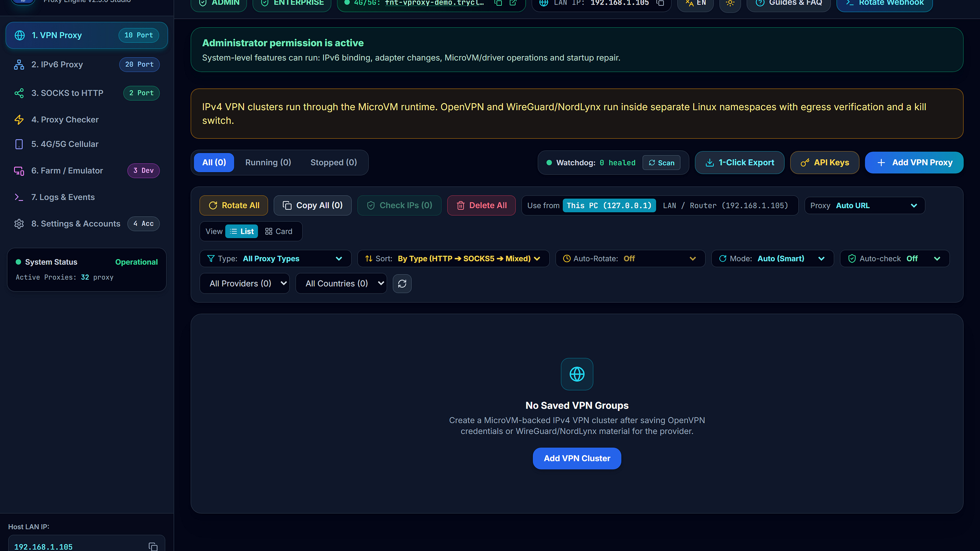Click Add VPN Cluster
Viewport: 980px width, 551px height.
tap(577, 458)
